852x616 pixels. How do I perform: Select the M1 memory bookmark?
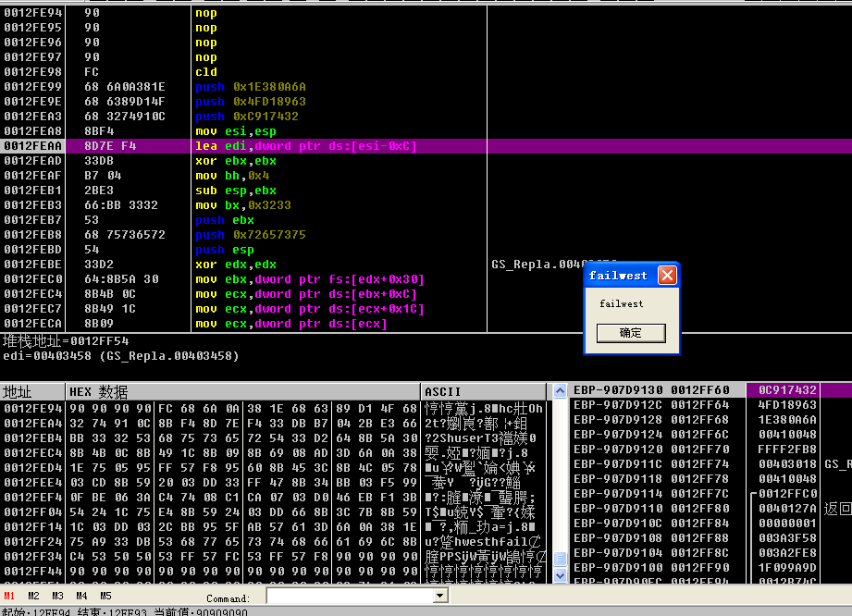[x=9, y=597]
